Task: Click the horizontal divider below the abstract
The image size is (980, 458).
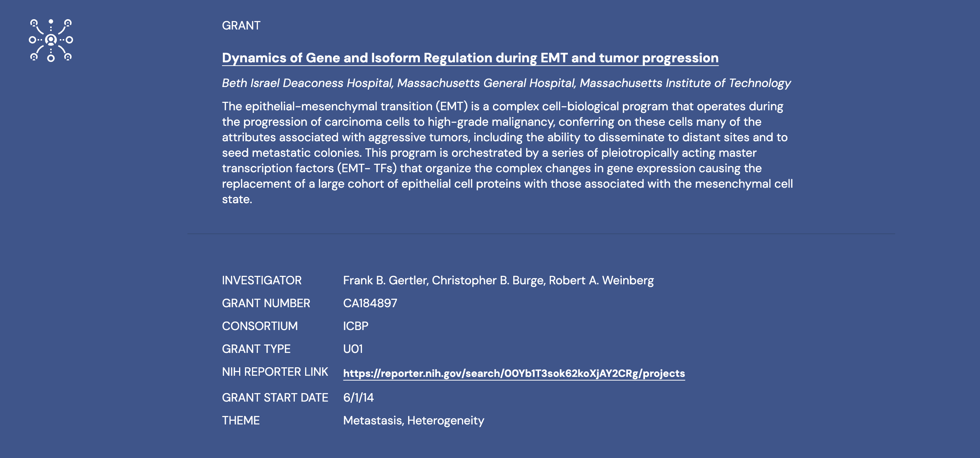Action: click(x=540, y=234)
